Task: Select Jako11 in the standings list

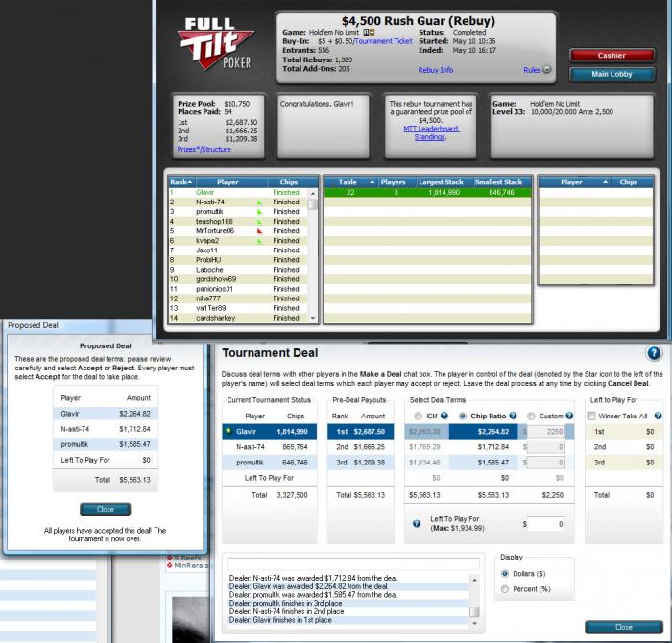Action: click(x=238, y=250)
